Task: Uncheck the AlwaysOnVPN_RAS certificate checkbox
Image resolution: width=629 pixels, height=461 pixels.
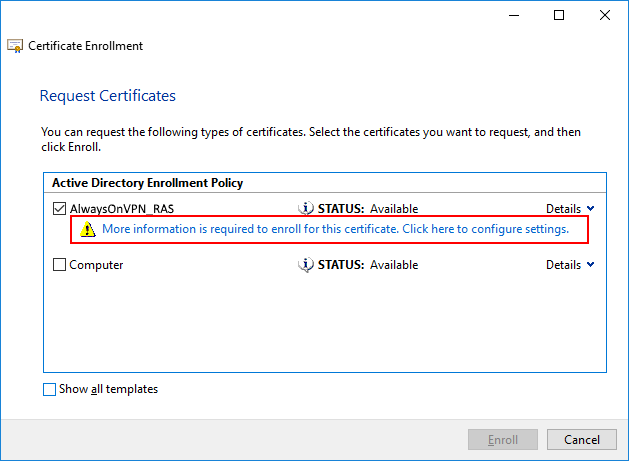Action: [x=59, y=209]
